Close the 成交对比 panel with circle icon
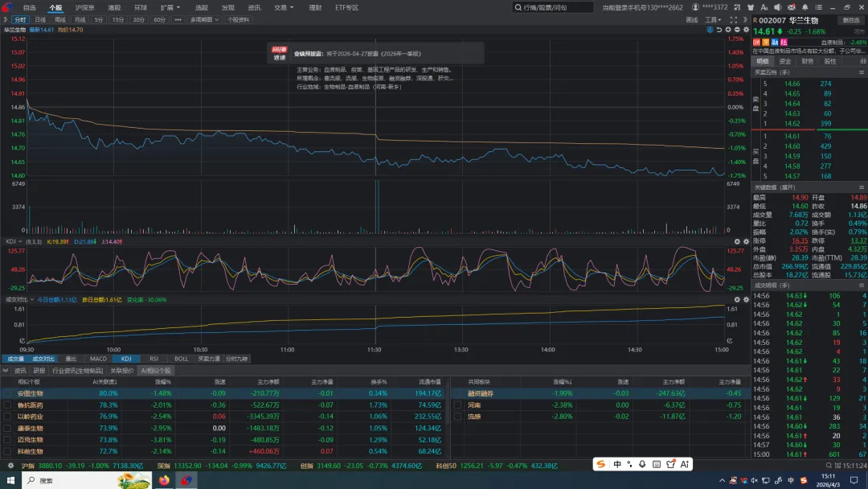 pos(737,300)
